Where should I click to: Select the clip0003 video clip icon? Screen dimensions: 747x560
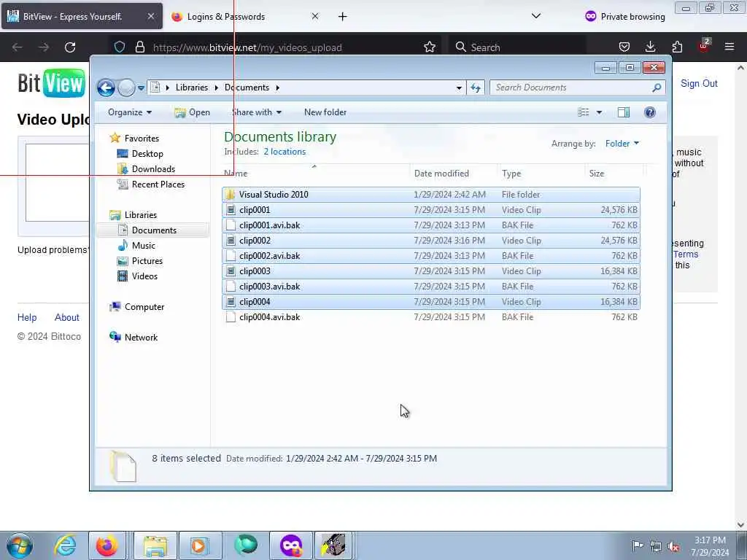[231, 271]
